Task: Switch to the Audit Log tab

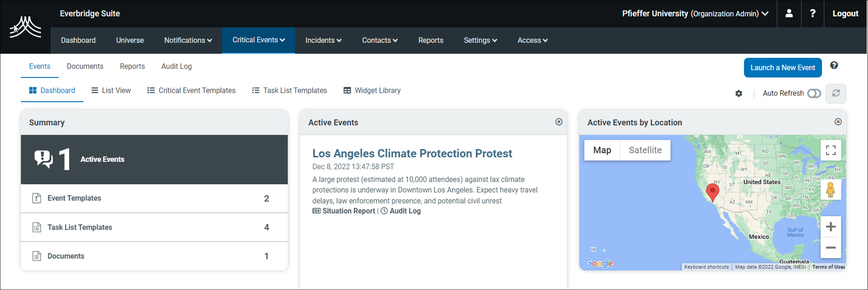Action: [x=176, y=66]
